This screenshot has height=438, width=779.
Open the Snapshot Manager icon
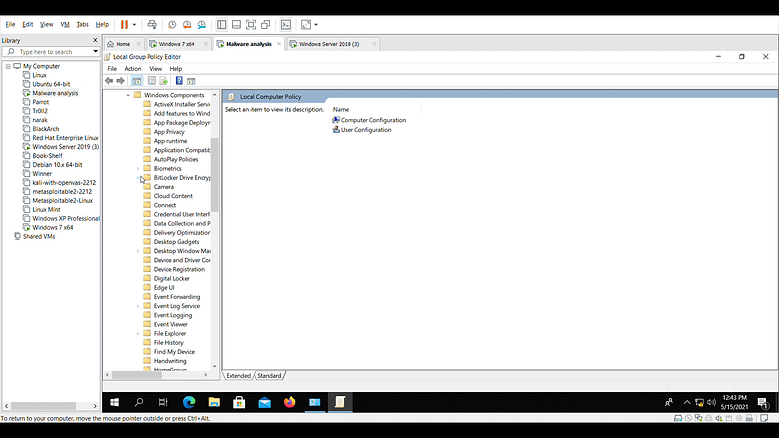pos(202,24)
